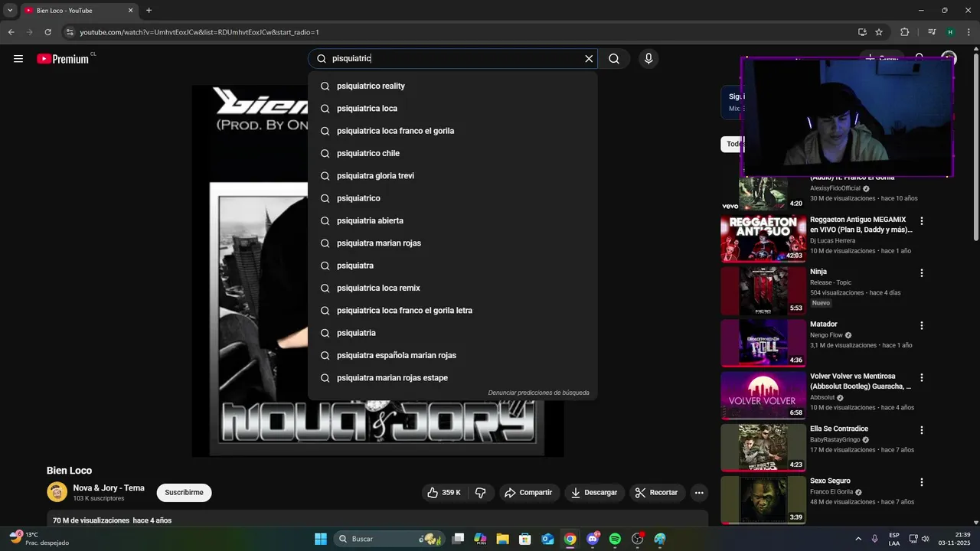Open options menu for the Ninja video

point(922,273)
